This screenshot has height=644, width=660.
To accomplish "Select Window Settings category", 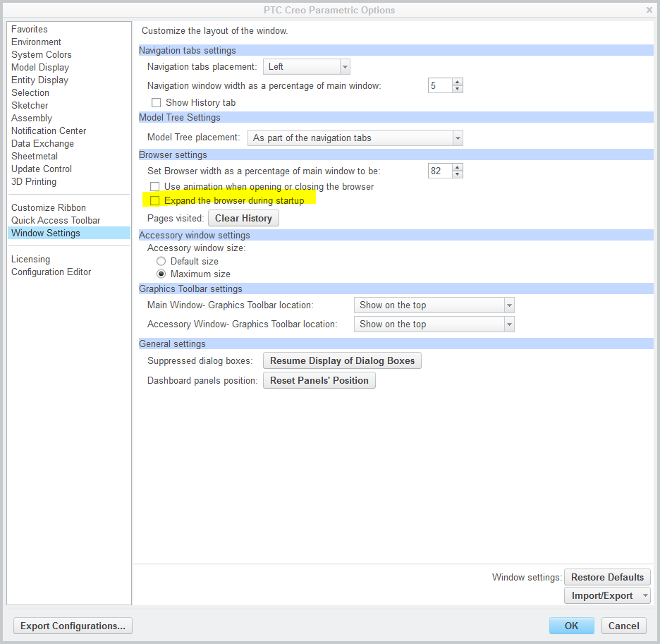I will 69,233.
